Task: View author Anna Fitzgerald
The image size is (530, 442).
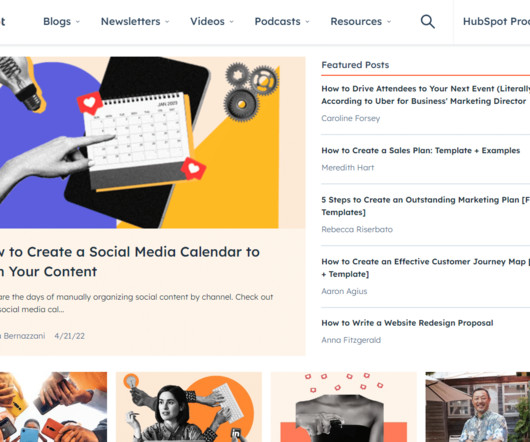Action: [x=351, y=340]
